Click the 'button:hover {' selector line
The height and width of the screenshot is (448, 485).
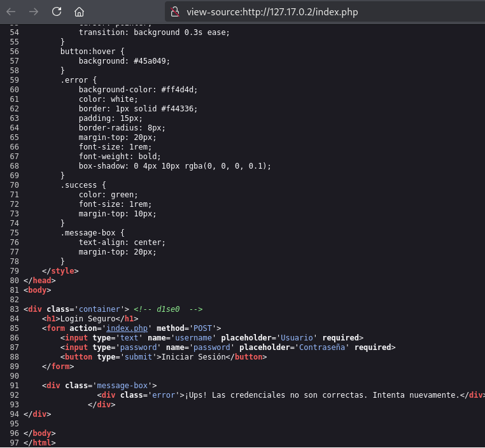pos(92,52)
